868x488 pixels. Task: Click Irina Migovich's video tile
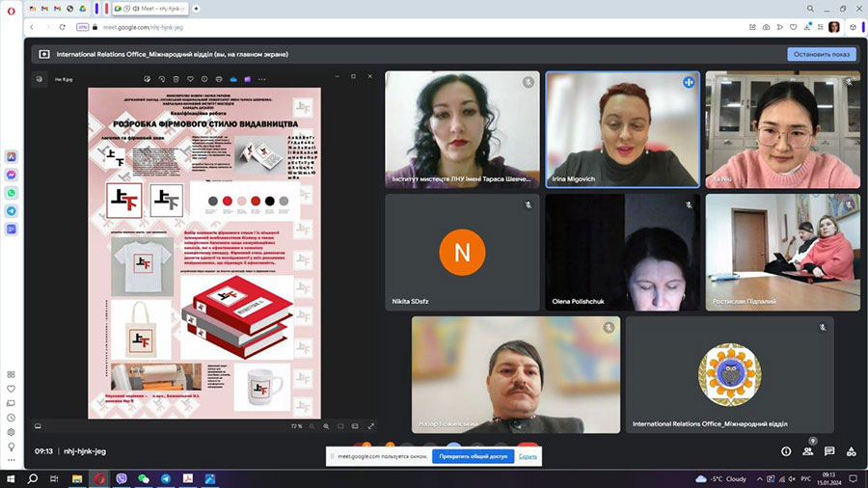pos(622,129)
